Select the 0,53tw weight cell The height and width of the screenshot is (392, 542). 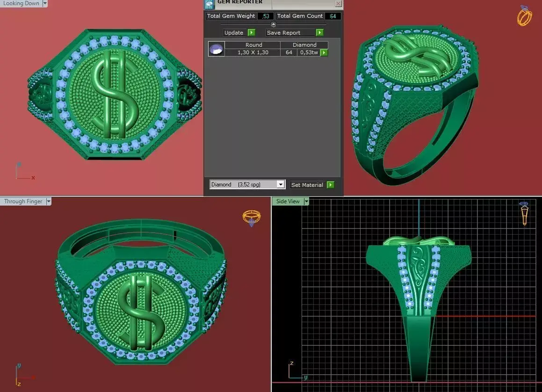click(x=309, y=52)
